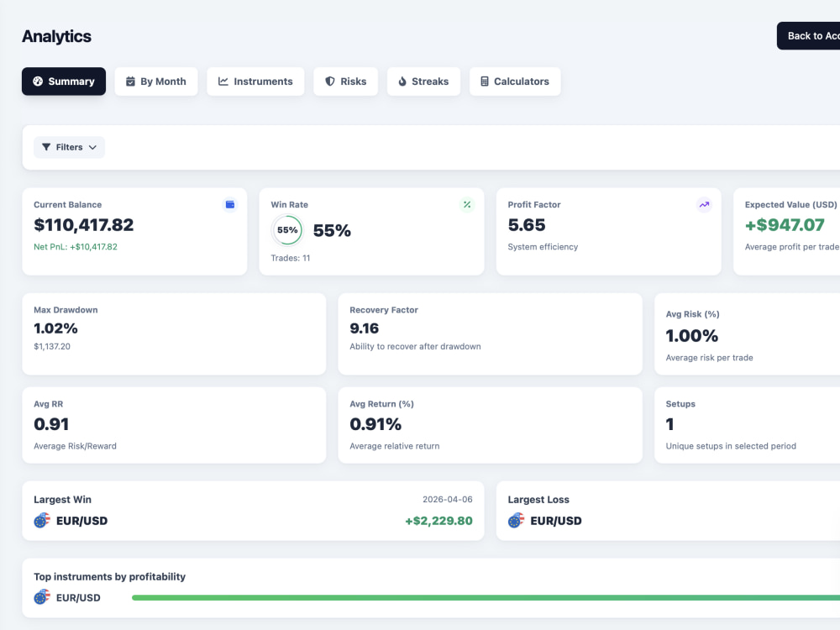The image size is (840, 630).
Task: Click the +$2,229.80 largest win amount
Action: click(438, 521)
